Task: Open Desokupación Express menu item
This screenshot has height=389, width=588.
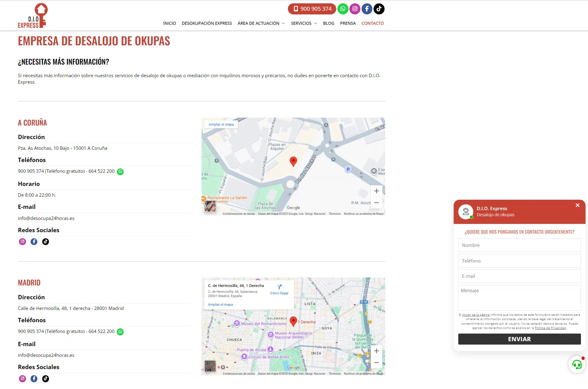Action: coord(207,23)
